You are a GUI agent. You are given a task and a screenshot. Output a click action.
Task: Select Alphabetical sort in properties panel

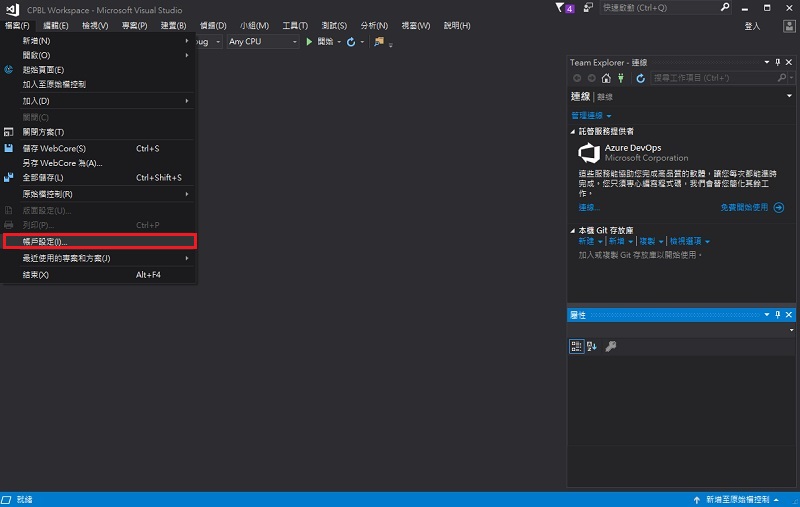(x=592, y=347)
